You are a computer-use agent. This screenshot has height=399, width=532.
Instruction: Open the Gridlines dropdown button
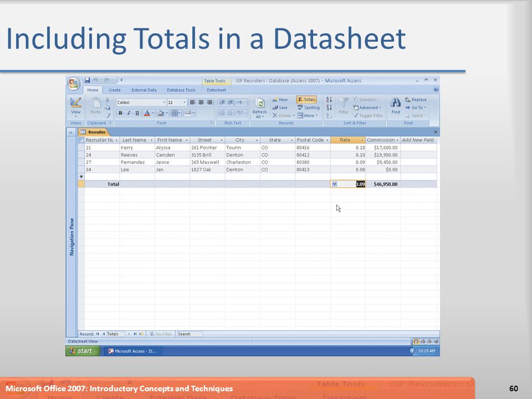175,113
